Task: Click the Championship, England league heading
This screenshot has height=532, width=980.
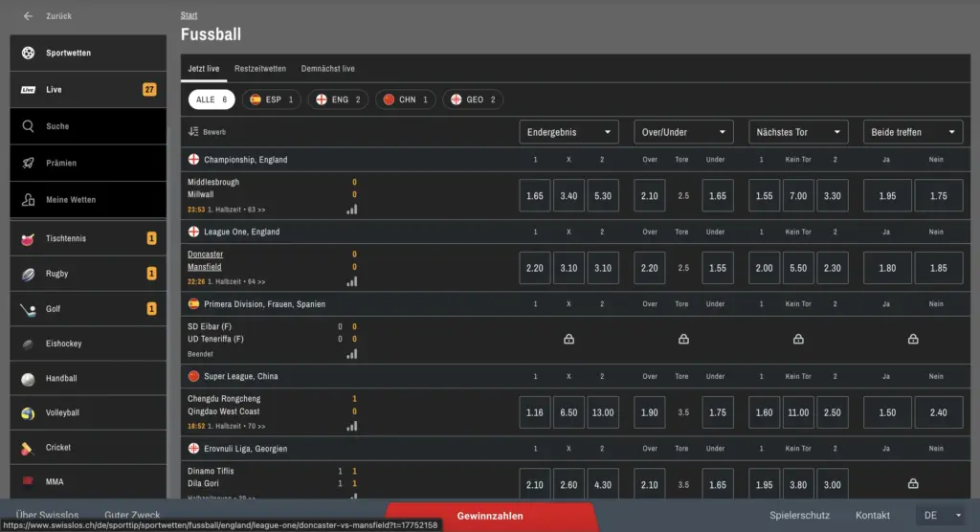Action: pos(246,160)
